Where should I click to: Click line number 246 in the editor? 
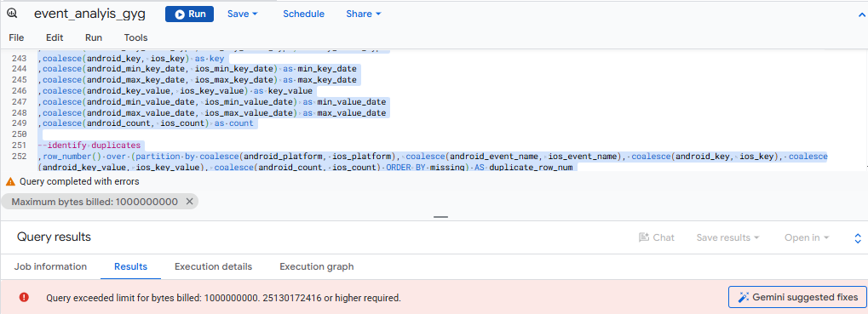pyautogui.click(x=19, y=91)
